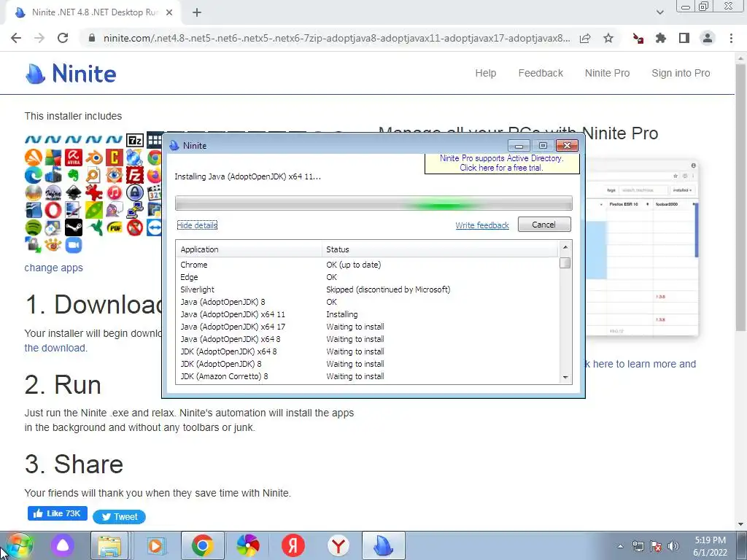Click Sign into Pro
Viewport: 747px width, 560px height.
click(681, 74)
